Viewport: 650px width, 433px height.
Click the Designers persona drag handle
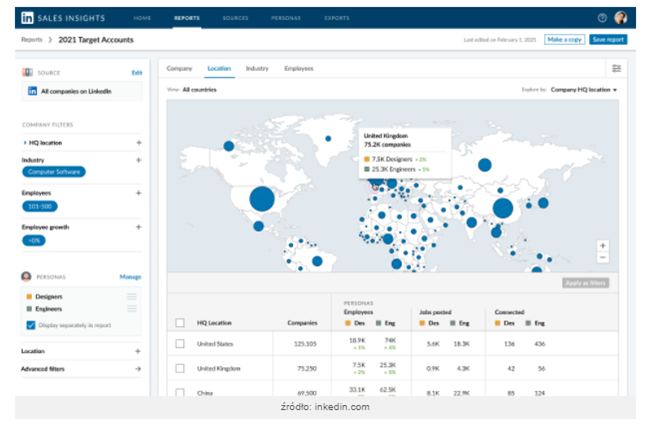coord(131,296)
